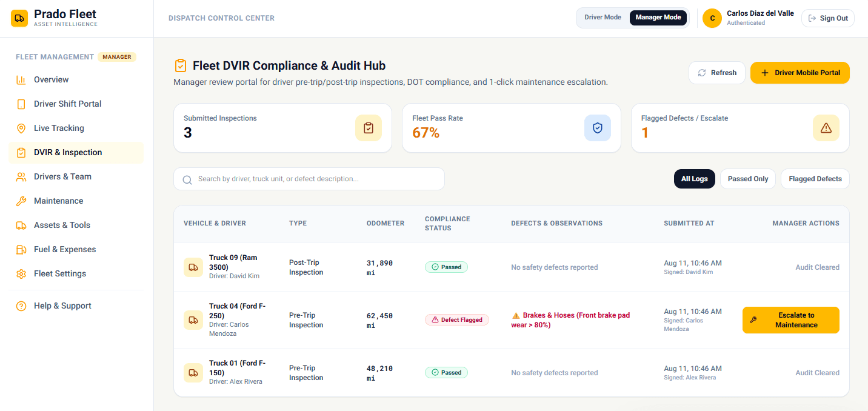Filter by All Logs
The width and height of the screenshot is (868, 411).
(x=695, y=179)
